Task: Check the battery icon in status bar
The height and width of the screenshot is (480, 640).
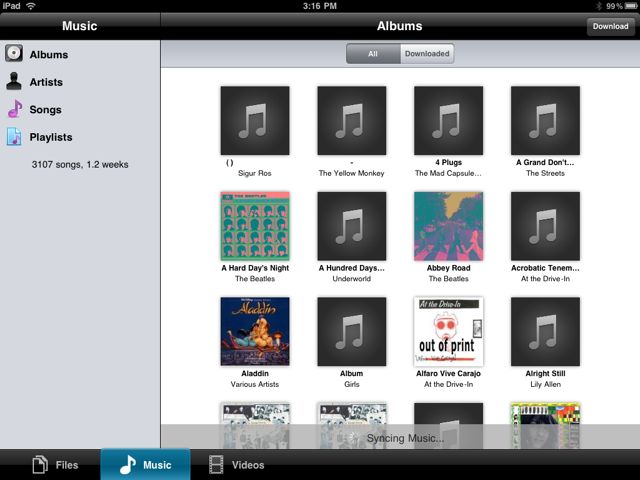Action: (x=631, y=6)
